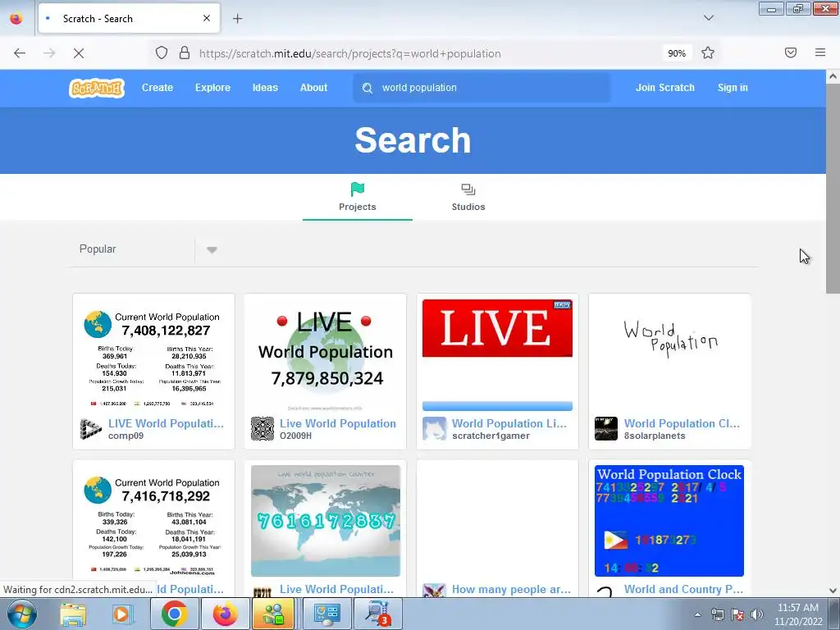The height and width of the screenshot is (630, 840).
Task: Open Save to Pocket icon
Action: [791, 52]
